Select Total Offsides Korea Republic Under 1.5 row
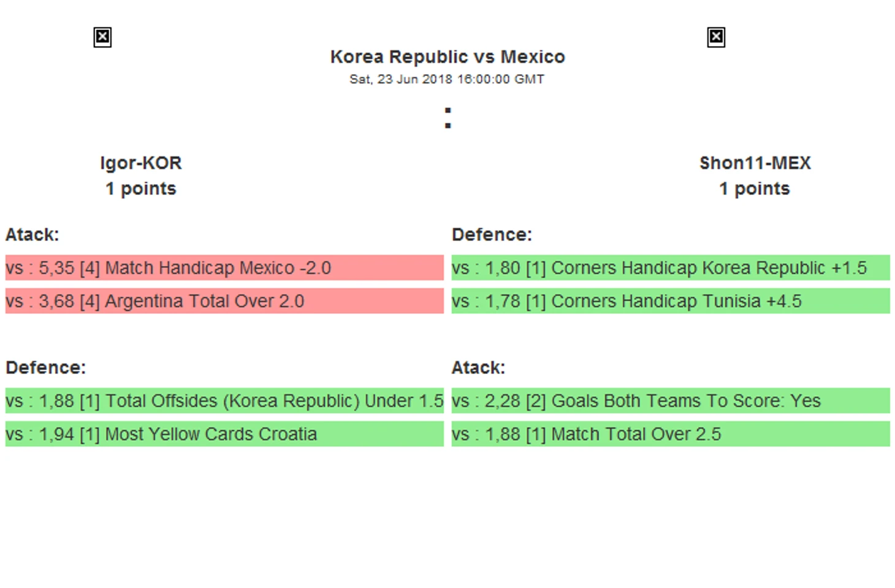Image resolution: width=895 pixels, height=588 pixels. 224,401
